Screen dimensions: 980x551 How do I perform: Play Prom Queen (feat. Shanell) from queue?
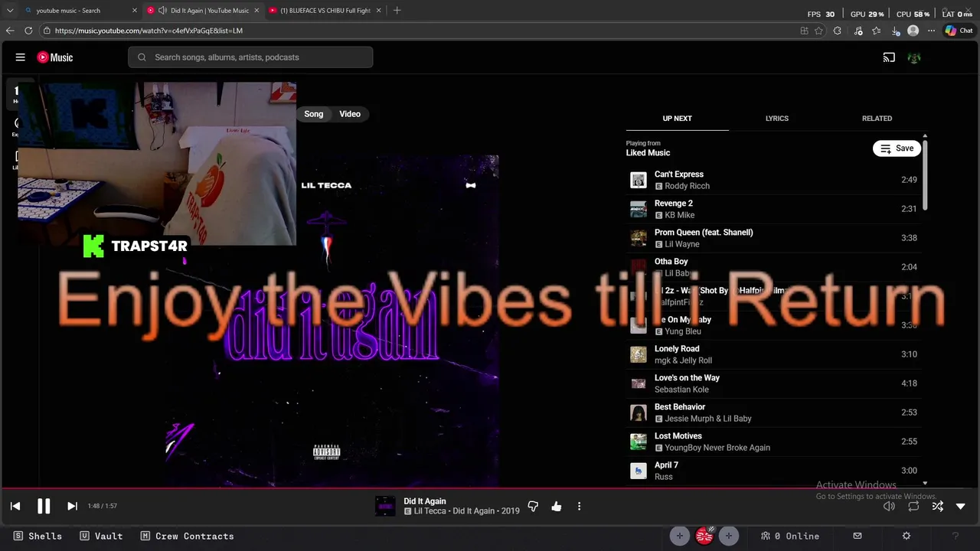coord(773,238)
